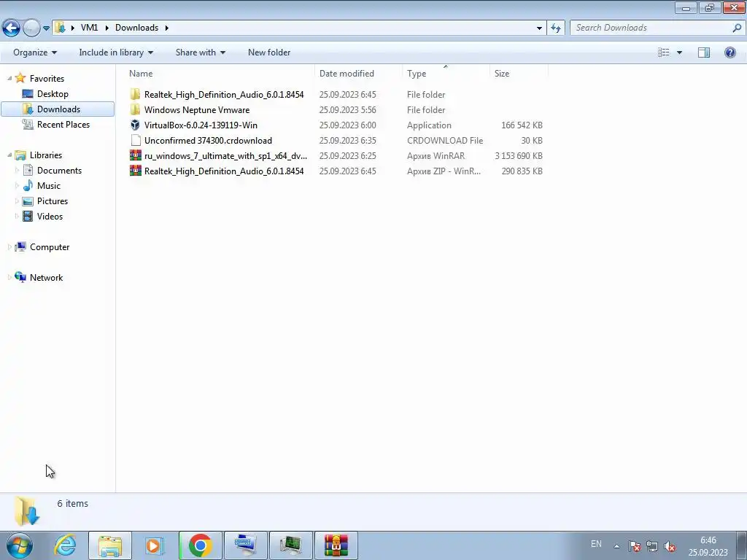Click file name VirtualBox-6.0.24-139119-Win
The width and height of the screenshot is (747, 560).
click(x=201, y=125)
